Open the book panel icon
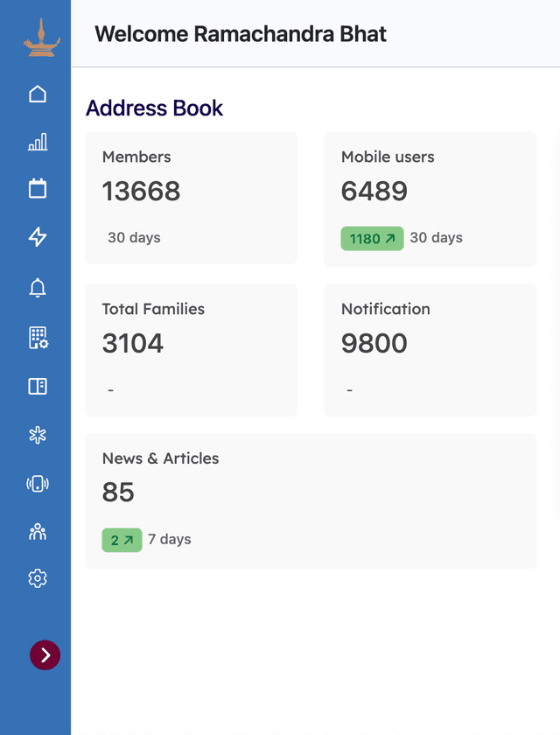This screenshot has height=735, width=560. point(37,386)
